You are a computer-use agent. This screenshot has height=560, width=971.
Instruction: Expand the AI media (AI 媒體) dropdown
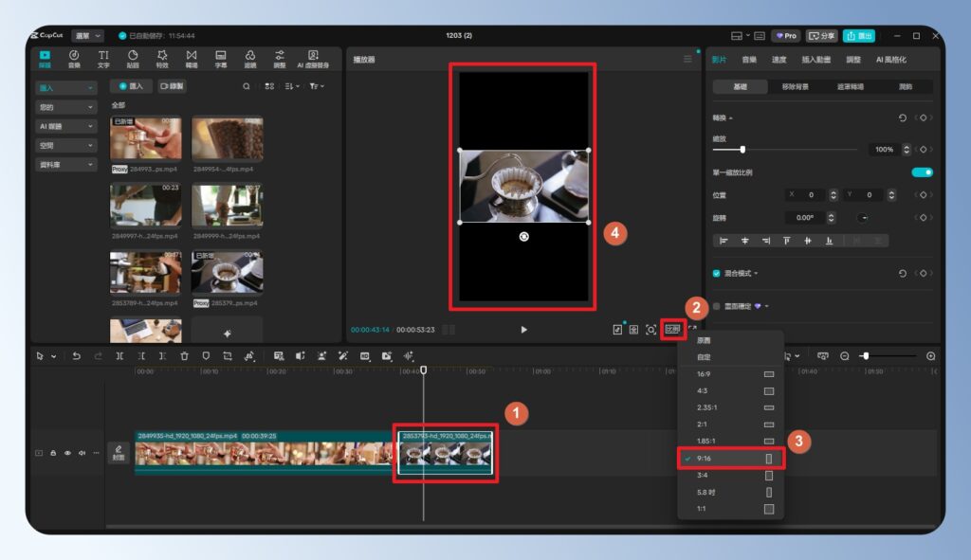click(x=66, y=126)
